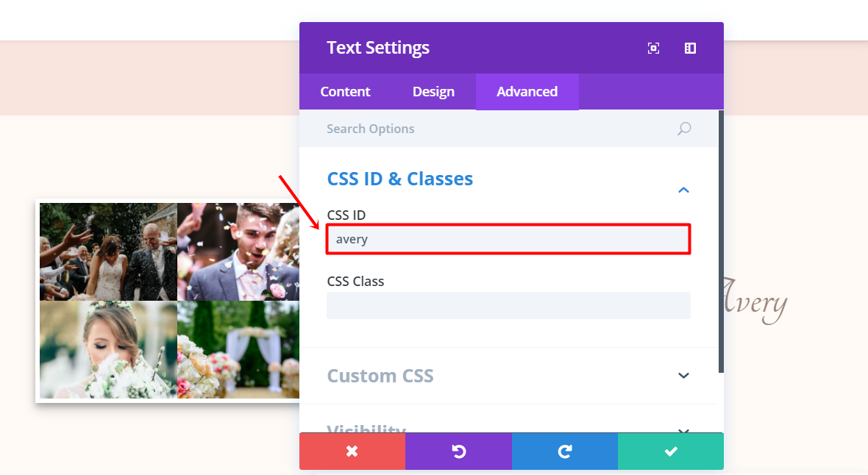868x475 pixels.
Task: Click the snap-to-sidebar layout icon
Action: point(690,49)
